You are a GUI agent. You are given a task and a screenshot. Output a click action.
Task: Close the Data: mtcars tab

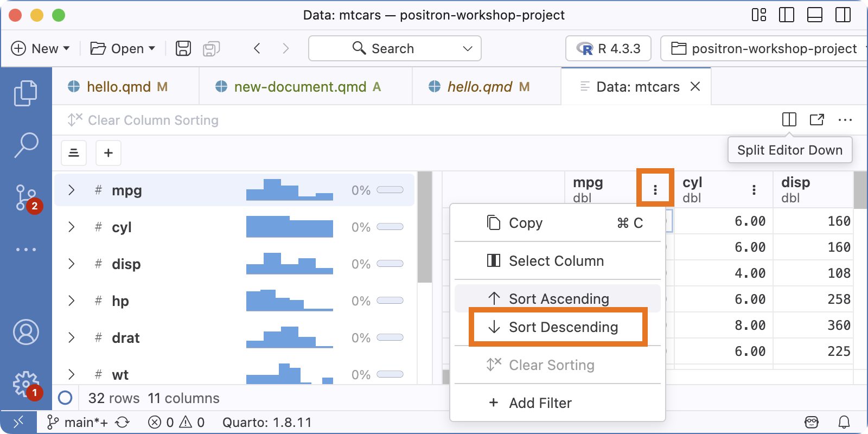(695, 86)
